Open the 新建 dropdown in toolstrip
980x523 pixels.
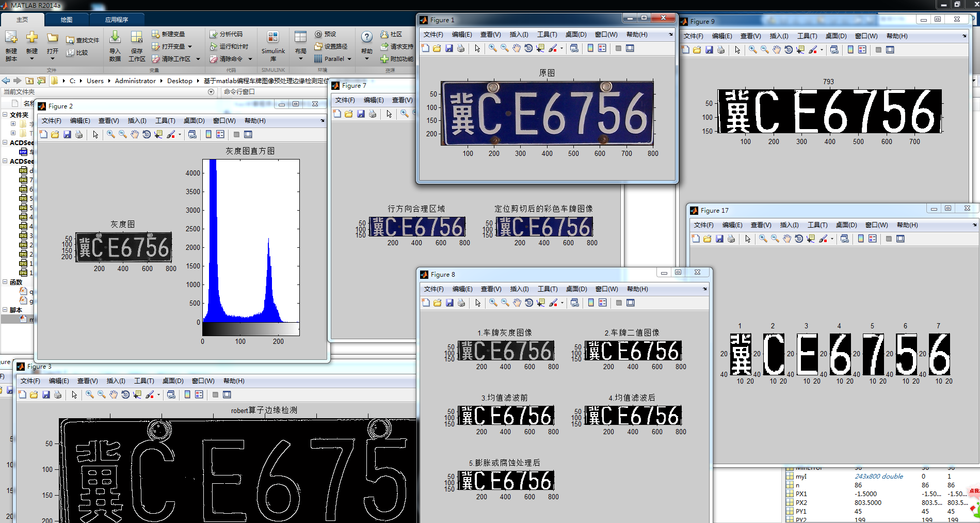(x=32, y=58)
